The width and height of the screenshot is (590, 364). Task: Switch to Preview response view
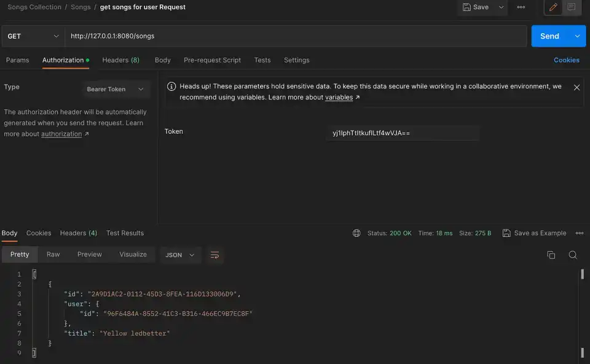click(x=90, y=254)
